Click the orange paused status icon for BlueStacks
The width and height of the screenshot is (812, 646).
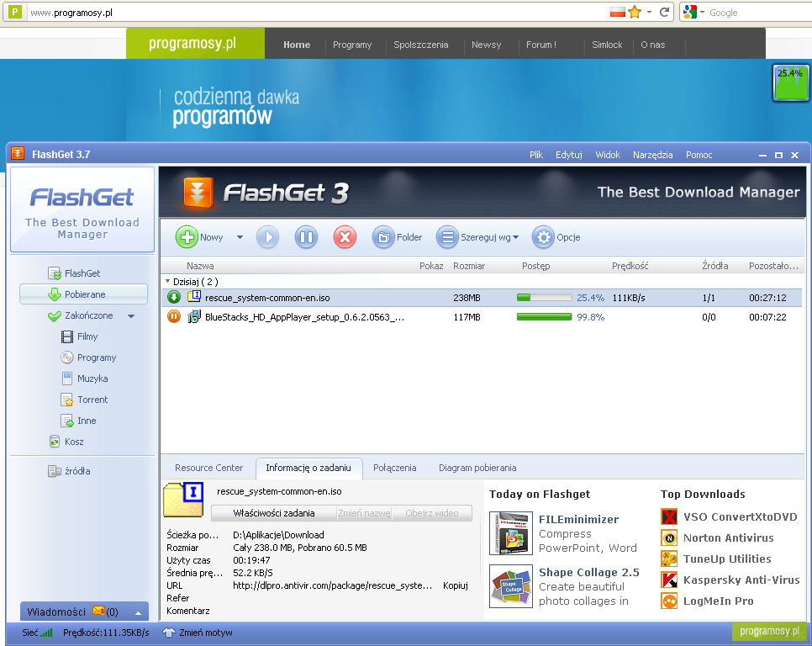pos(173,316)
